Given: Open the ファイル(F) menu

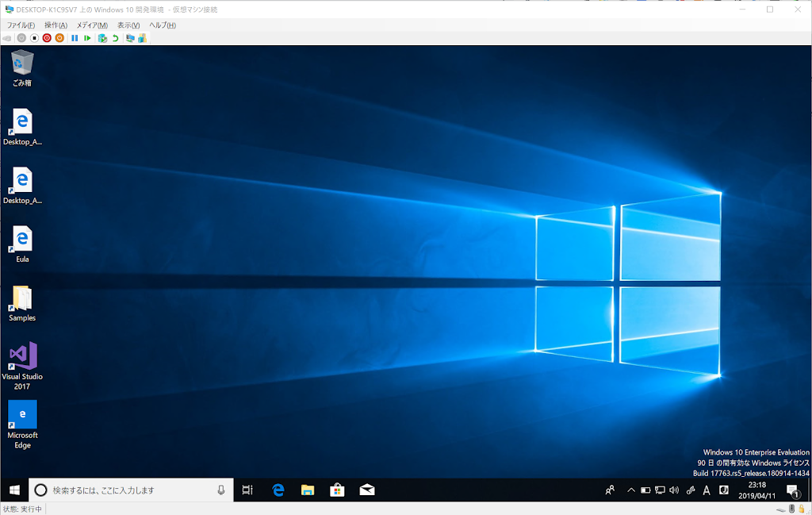Looking at the screenshot, I should 21,25.
